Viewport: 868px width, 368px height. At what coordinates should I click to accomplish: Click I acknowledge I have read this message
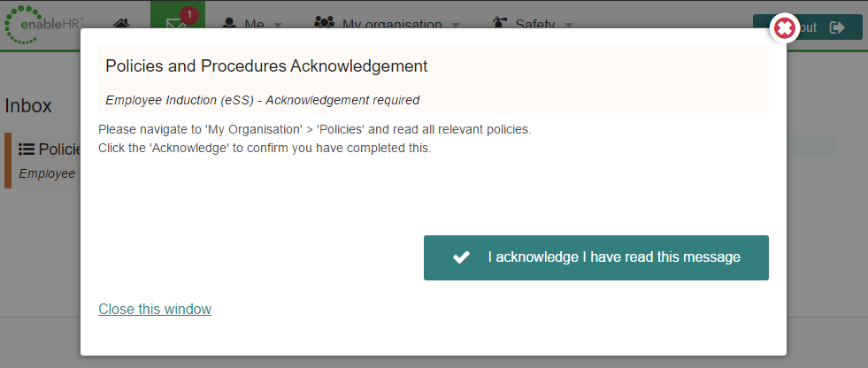pos(596,258)
